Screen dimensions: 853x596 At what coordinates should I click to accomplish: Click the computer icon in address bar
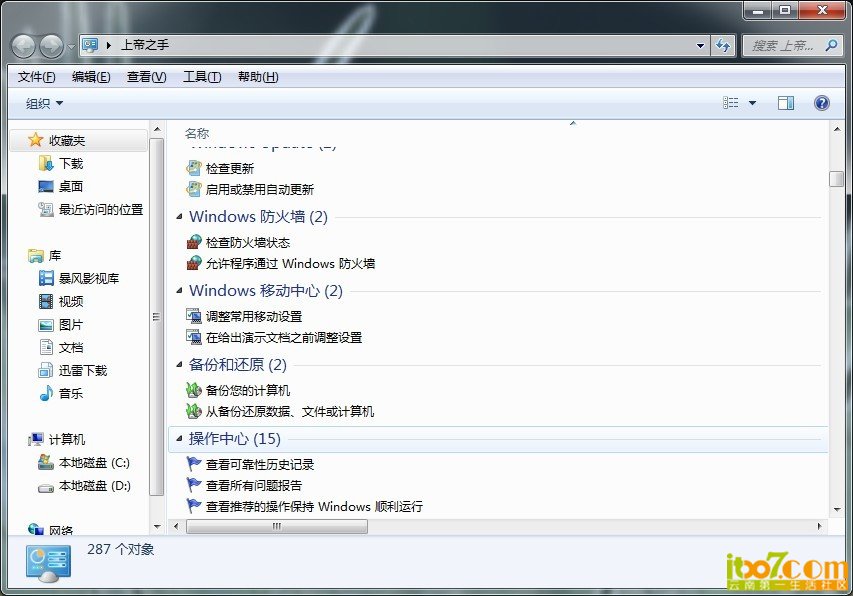coord(90,45)
